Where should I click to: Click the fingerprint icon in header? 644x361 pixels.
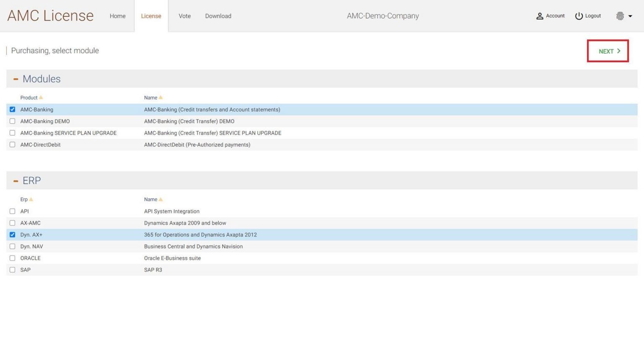pyautogui.click(x=620, y=16)
